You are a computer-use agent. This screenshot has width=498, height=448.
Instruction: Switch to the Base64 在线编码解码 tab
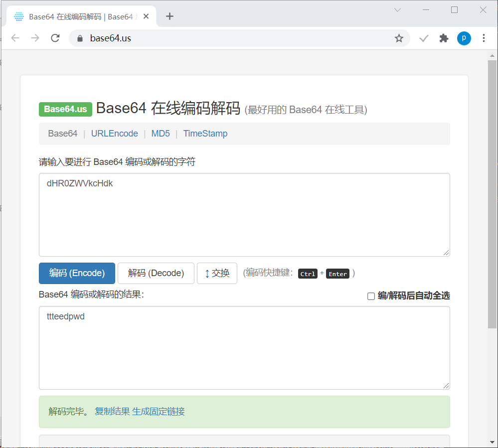tap(80, 16)
